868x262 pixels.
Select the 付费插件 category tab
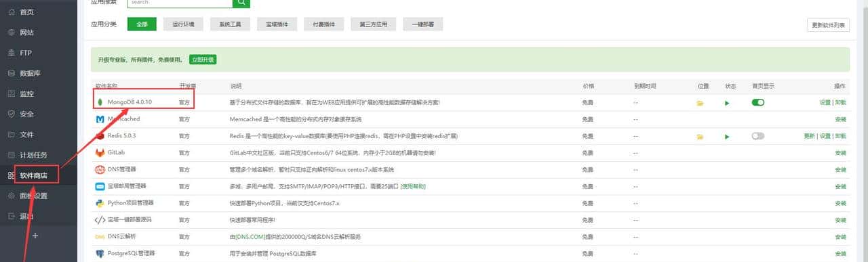click(323, 24)
